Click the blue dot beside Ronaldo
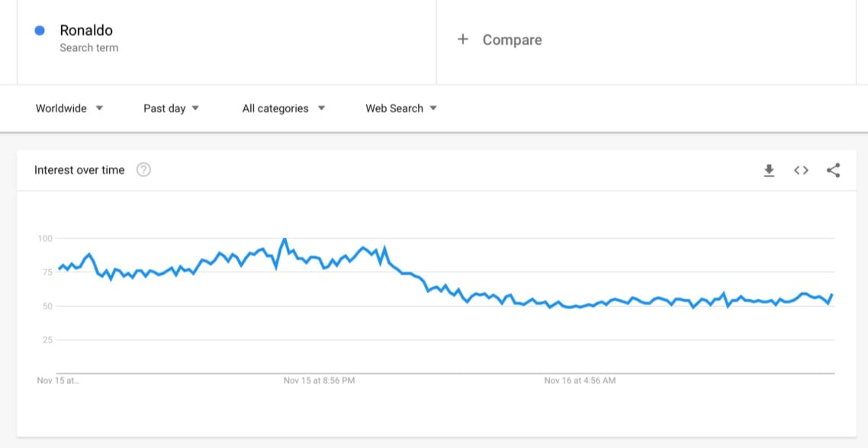This screenshot has height=448, width=868. click(40, 31)
